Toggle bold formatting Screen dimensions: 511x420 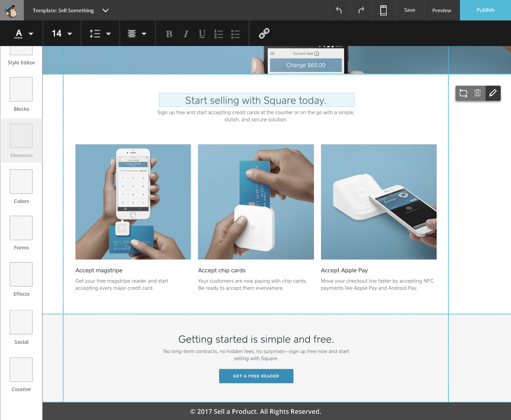coord(169,34)
